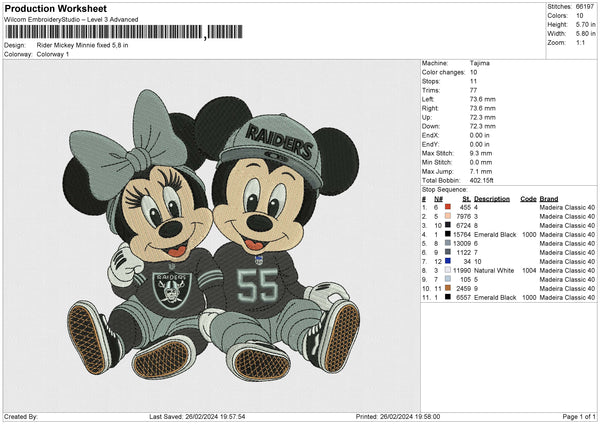This screenshot has width=600, height=424.
Task: Click the 'Description' column header
Action: [492, 199]
